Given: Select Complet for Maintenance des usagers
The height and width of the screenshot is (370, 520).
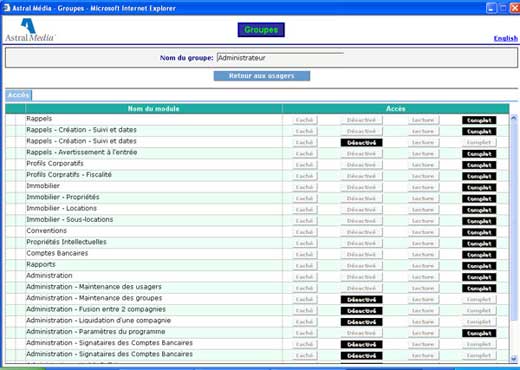Looking at the screenshot, I should [479, 288].
